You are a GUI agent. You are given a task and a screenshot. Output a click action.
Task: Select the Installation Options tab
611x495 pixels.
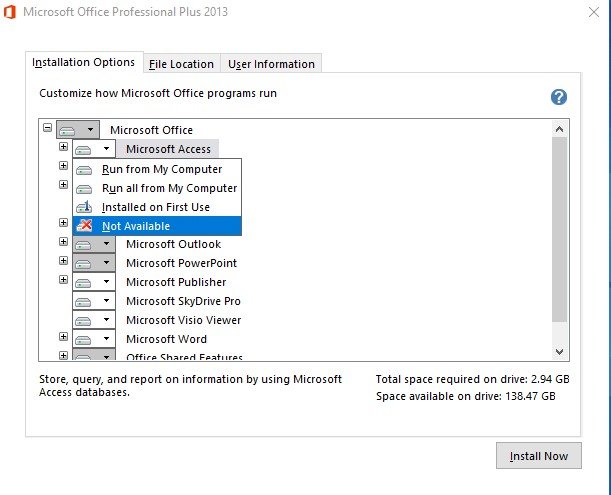(x=83, y=62)
